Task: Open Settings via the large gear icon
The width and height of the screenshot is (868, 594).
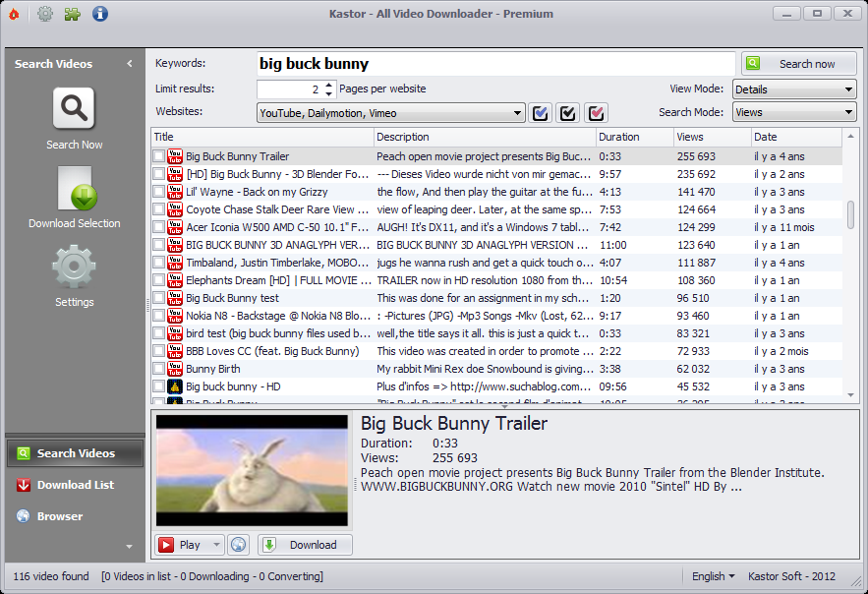Action: tap(74, 267)
